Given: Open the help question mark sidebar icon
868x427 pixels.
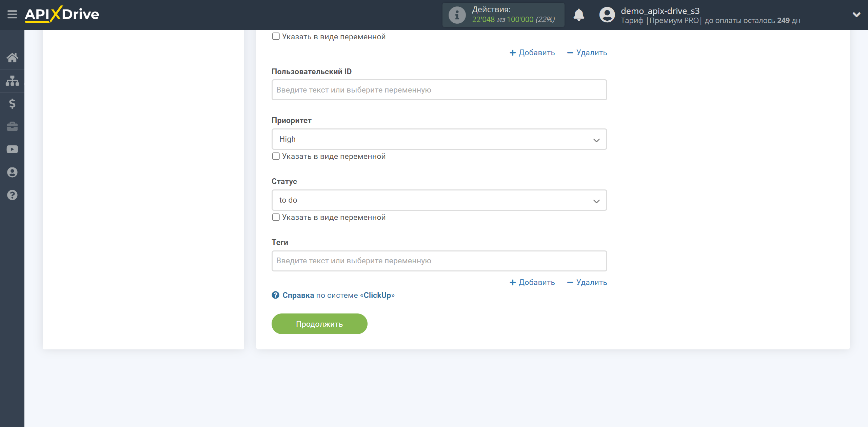Looking at the screenshot, I should pyautogui.click(x=12, y=195).
